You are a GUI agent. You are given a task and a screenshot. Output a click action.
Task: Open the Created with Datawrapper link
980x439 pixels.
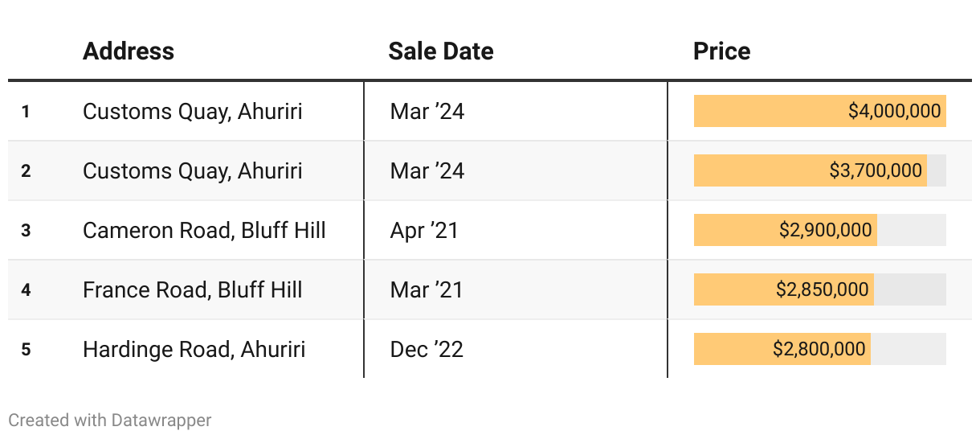[110, 420]
